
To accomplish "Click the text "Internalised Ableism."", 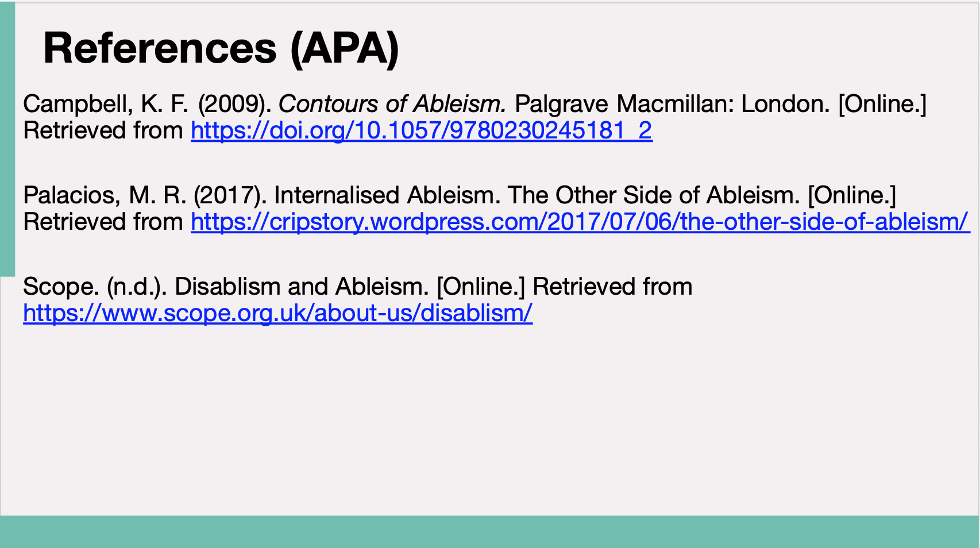I will pyautogui.click(x=387, y=195).
